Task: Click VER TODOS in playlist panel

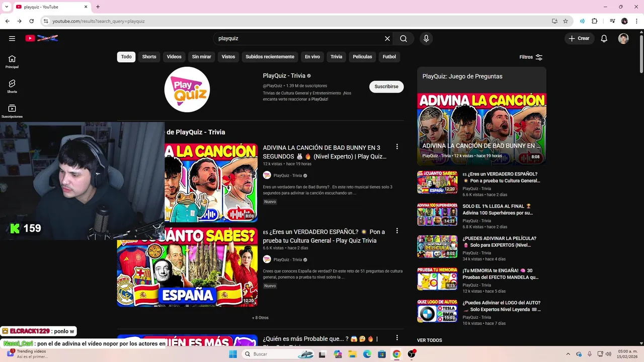Action: coord(430,340)
